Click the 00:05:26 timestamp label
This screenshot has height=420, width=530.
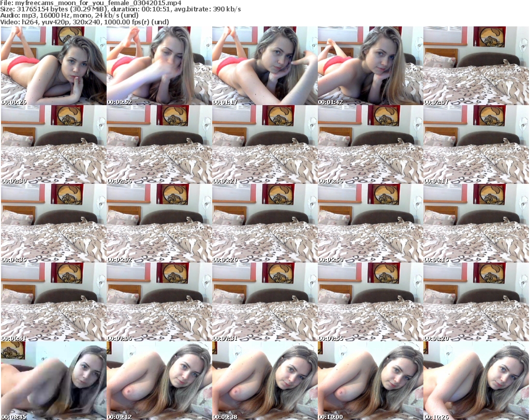pyautogui.click(x=225, y=259)
